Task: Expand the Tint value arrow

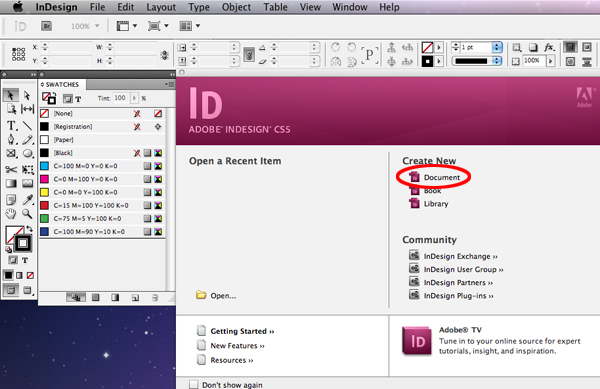Action: [x=134, y=98]
